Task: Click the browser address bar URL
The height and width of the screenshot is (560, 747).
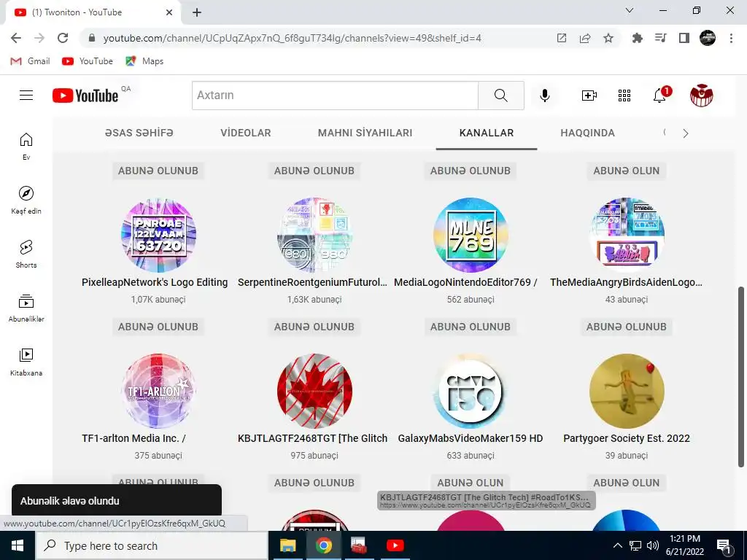Action: point(292,38)
